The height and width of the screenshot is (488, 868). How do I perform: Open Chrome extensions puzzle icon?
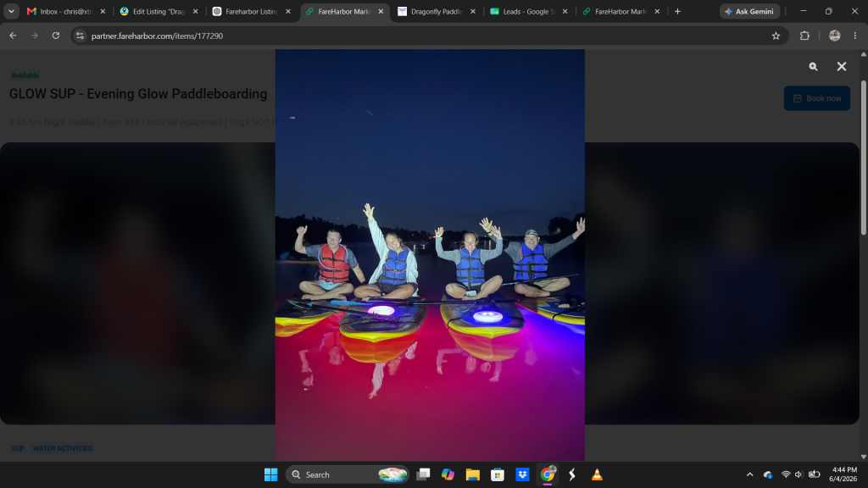pyautogui.click(x=804, y=36)
